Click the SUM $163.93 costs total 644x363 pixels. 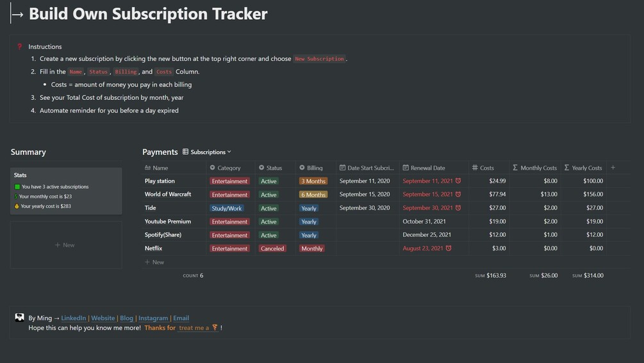pyautogui.click(x=490, y=276)
